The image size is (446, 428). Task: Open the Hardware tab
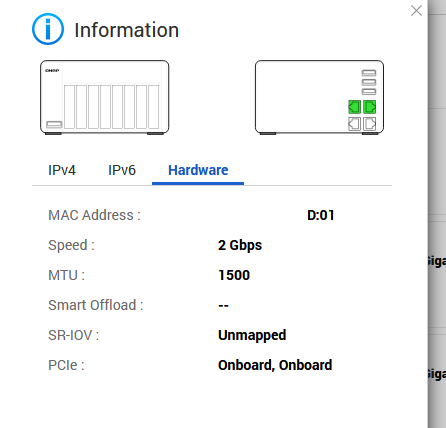click(x=198, y=170)
